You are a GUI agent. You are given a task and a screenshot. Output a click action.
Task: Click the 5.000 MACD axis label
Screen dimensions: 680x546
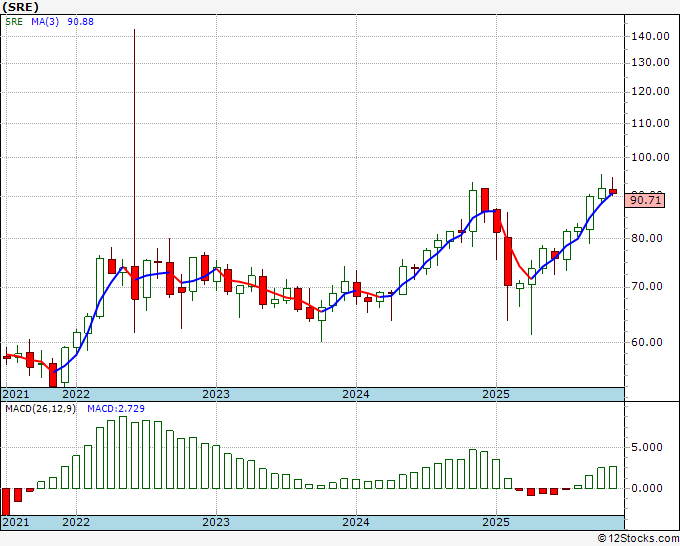[x=647, y=447]
